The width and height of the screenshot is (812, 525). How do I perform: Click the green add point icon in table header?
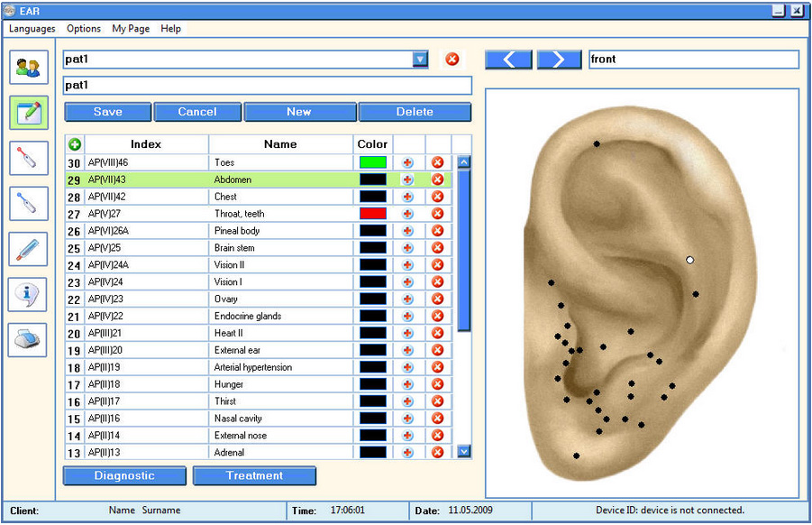pos(75,144)
